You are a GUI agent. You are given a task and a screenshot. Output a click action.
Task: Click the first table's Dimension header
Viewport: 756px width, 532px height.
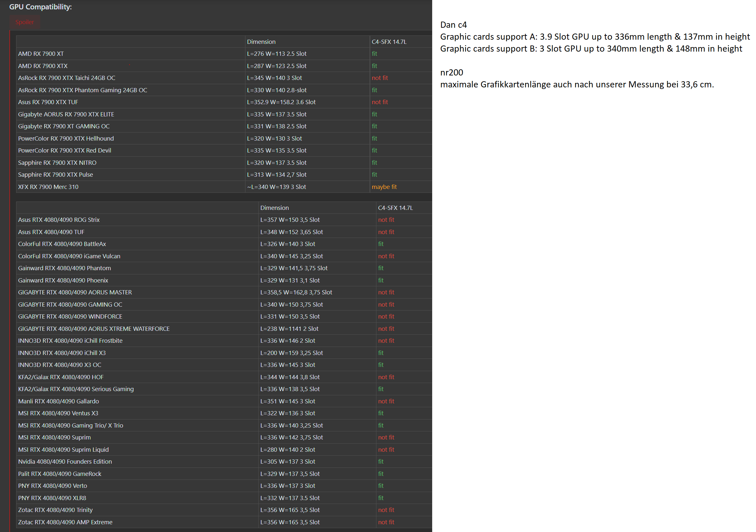(261, 42)
